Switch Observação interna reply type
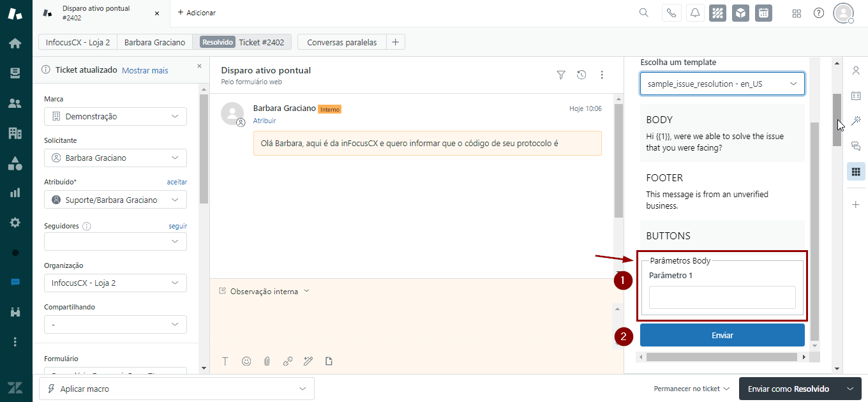868x402 pixels. [x=264, y=292]
